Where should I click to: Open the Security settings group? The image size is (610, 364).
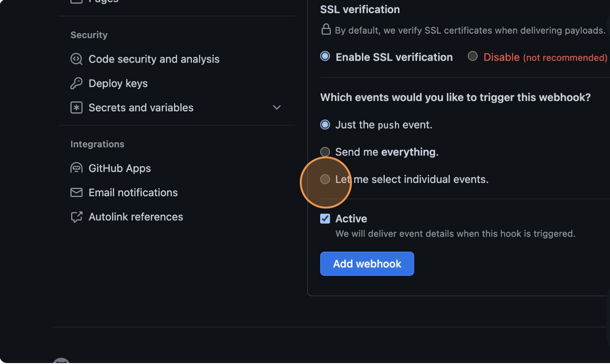click(x=89, y=35)
